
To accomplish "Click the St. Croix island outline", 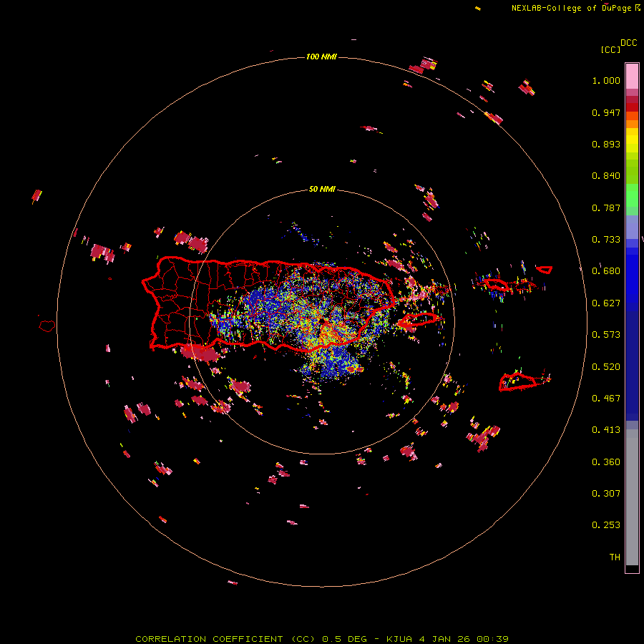I will pyautogui.click(x=518, y=382).
